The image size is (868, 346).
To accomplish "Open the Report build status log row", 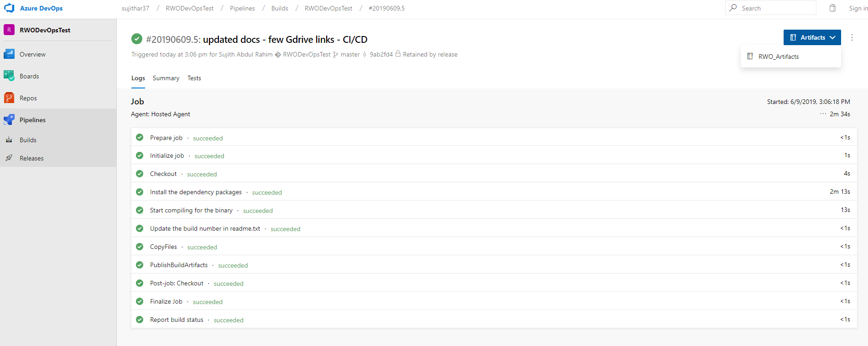I will click(494, 320).
